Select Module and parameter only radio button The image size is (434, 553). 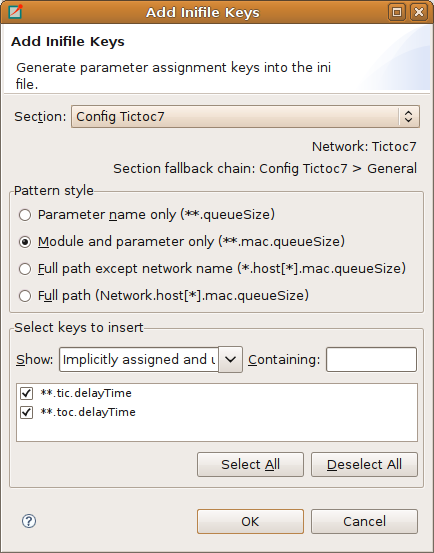click(x=25, y=242)
